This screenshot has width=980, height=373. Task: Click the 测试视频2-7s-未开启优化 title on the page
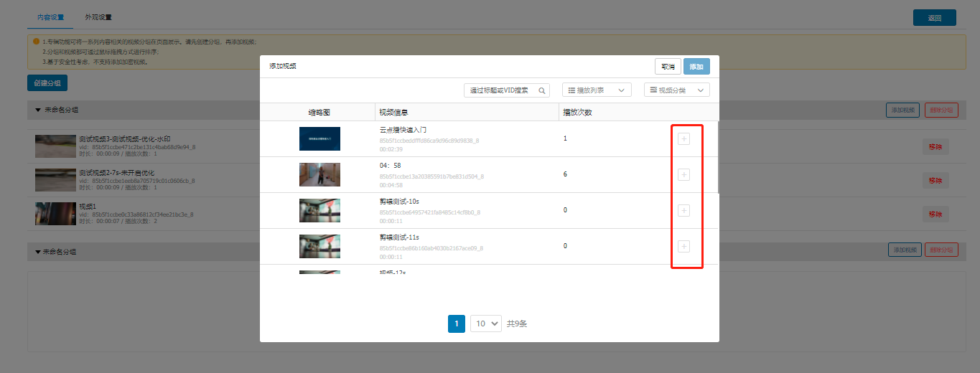click(x=118, y=173)
